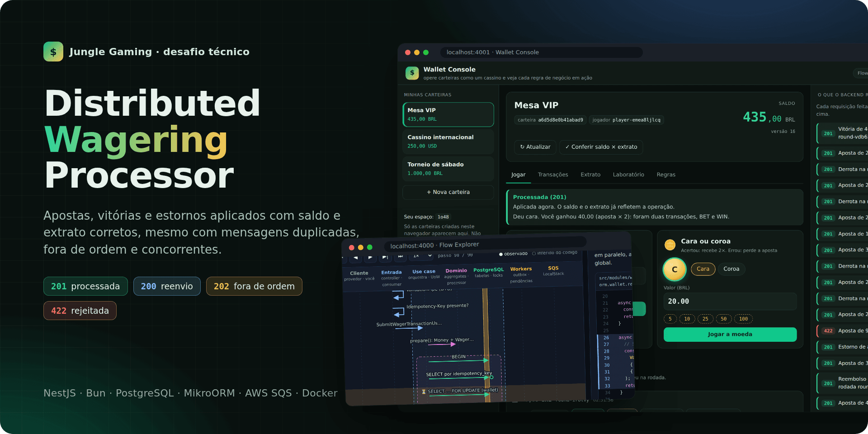Open the Jogar tab
The width and height of the screenshot is (868, 434).
tap(518, 175)
